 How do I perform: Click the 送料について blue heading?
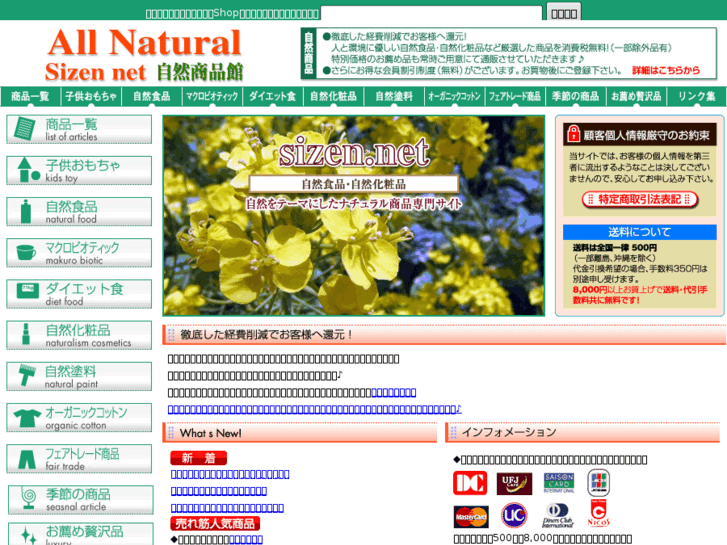coord(639,232)
